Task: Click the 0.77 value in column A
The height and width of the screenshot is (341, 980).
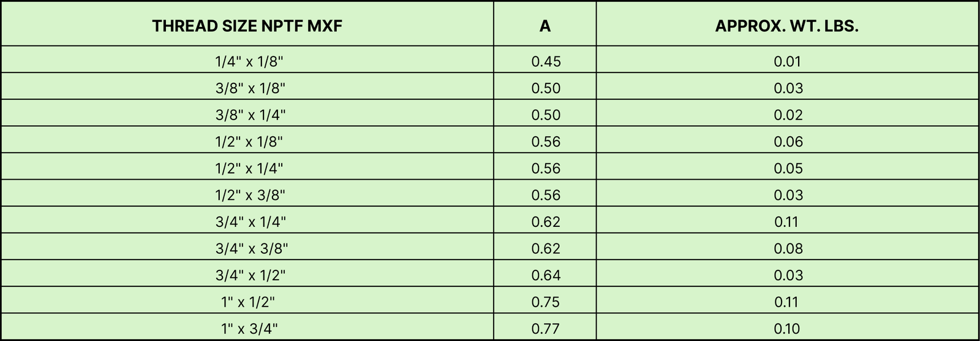Action: [x=545, y=329]
